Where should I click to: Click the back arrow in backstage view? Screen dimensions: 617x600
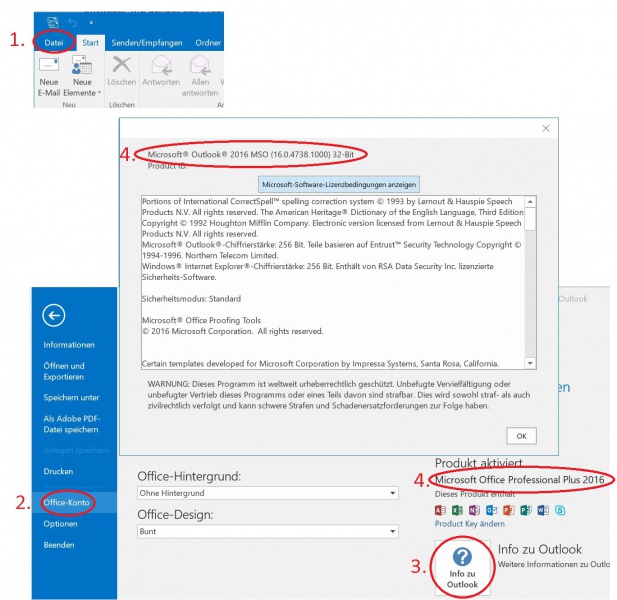tap(54, 315)
